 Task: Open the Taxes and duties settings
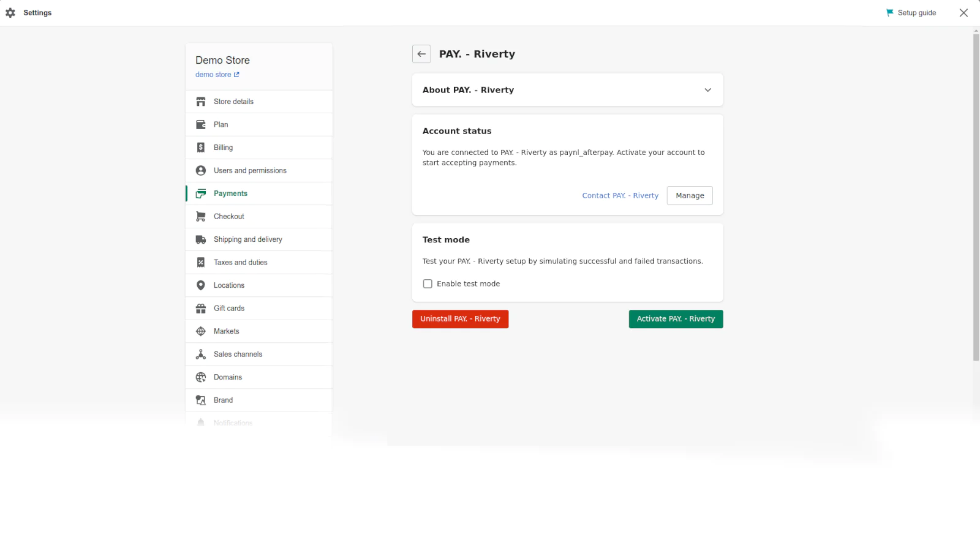coord(240,263)
